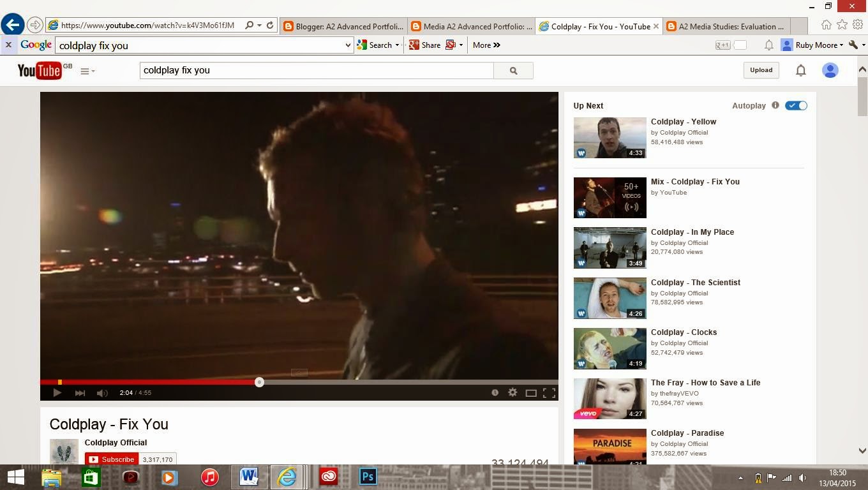Viewport: 868px width, 490px height.
Task: Close the Google toolbar with the x
Action: (8, 45)
